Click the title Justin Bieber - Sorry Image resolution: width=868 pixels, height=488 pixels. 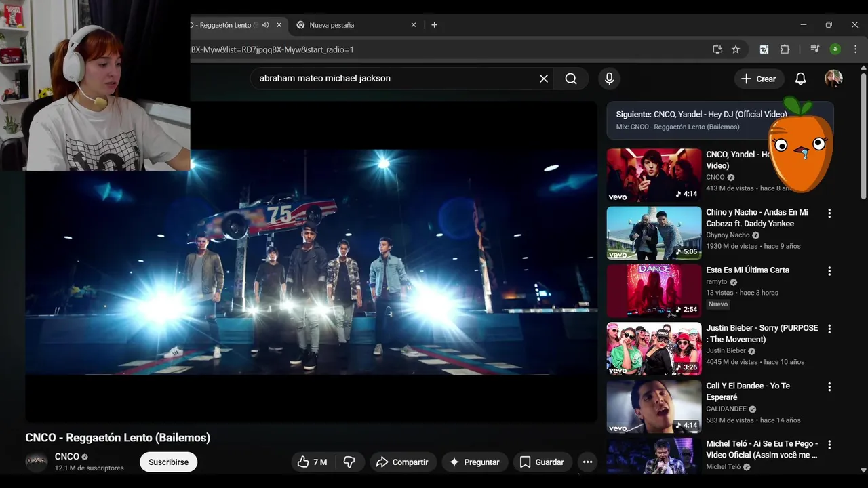tap(762, 333)
